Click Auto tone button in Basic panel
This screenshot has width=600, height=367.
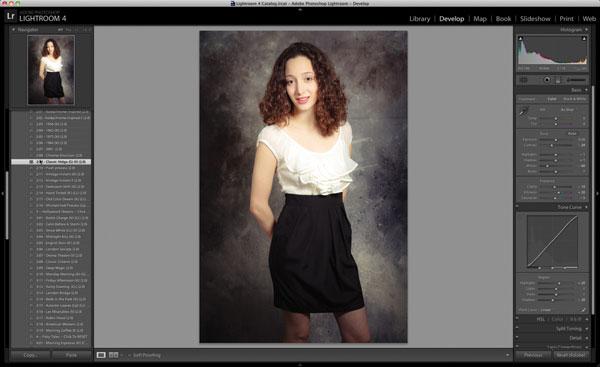(572, 134)
